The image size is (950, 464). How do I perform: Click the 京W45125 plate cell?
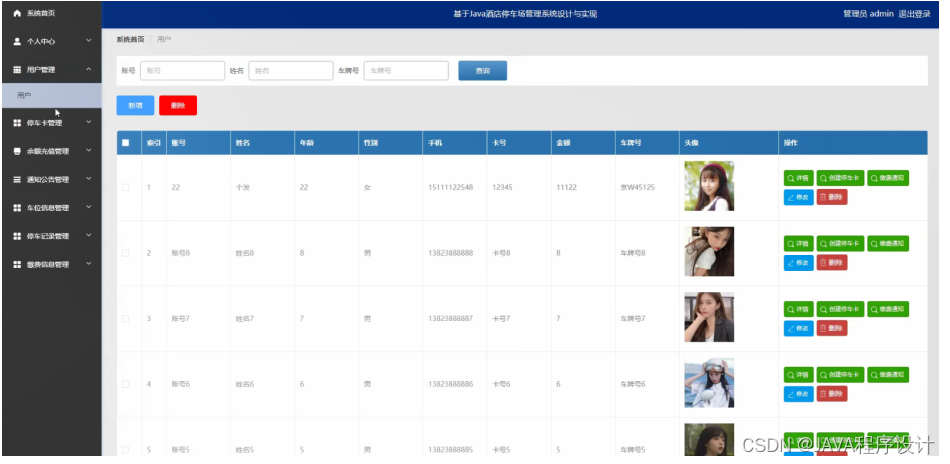tap(637, 188)
